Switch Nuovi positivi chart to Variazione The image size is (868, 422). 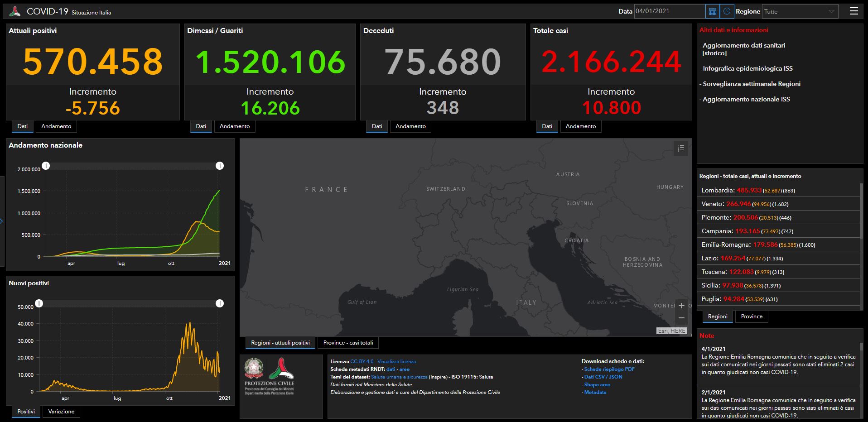61,412
